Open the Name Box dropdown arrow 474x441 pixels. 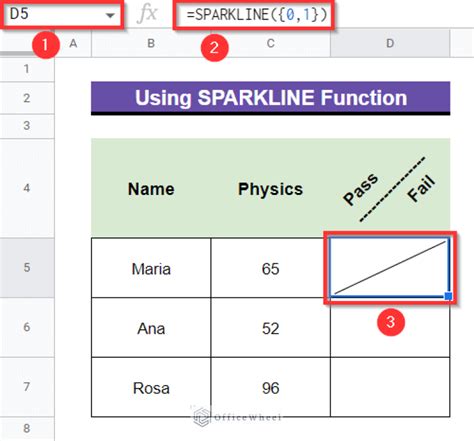click(x=110, y=15)
